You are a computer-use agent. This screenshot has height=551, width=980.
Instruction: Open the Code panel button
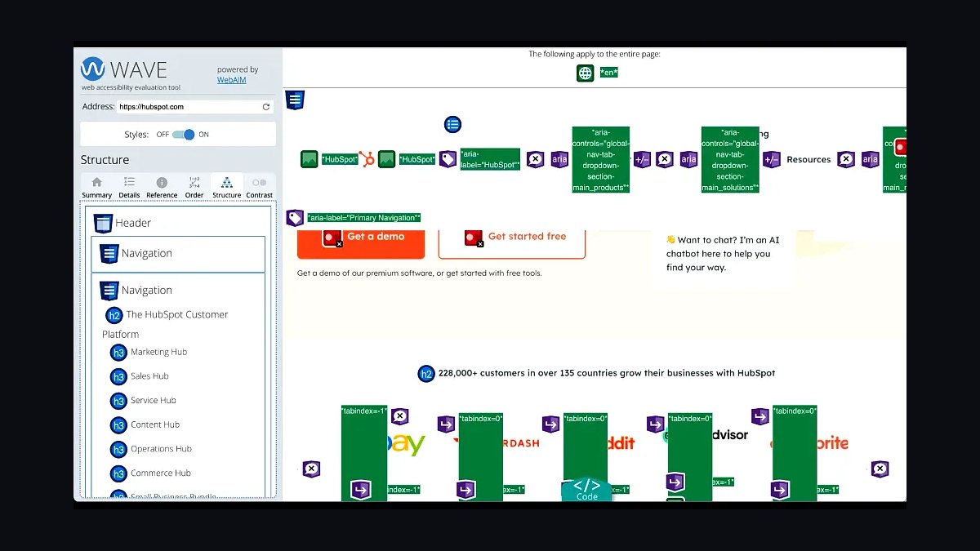(586, 490)
